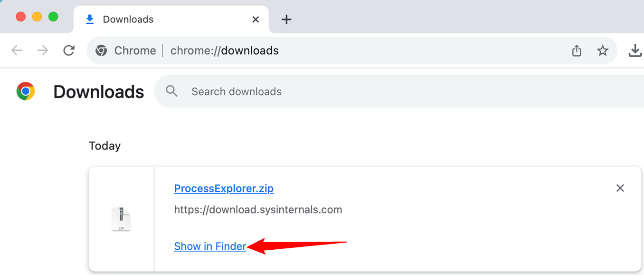644x275 pixels.
Task: Click the Chrome badge in the address bar
Action: point(101,50)
